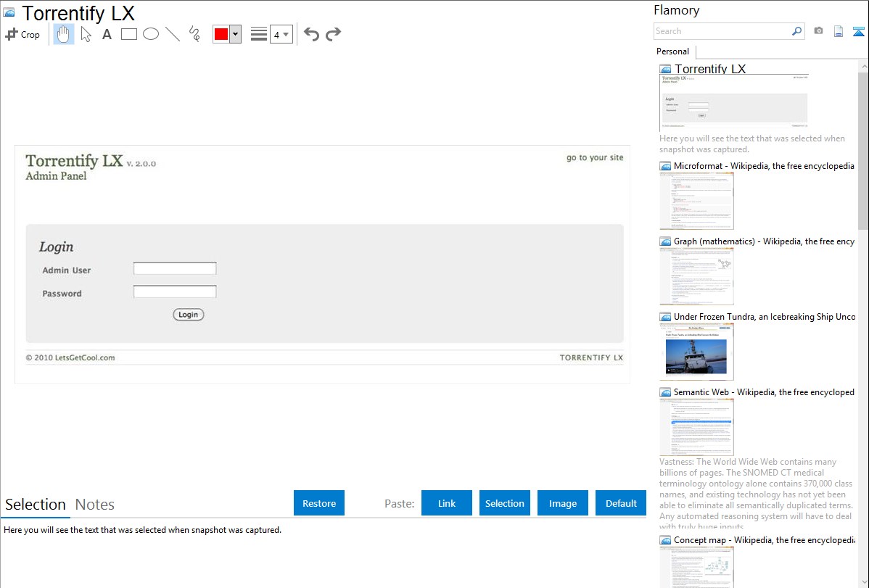Click the document page icon
Viewport: 869px width, 588px height.
coord(839,31)
